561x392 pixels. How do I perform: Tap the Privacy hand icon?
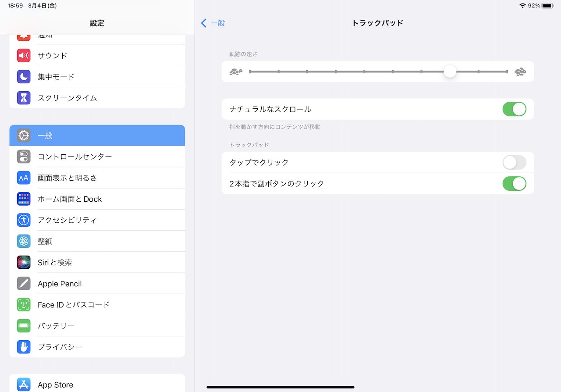coord(24,347)
